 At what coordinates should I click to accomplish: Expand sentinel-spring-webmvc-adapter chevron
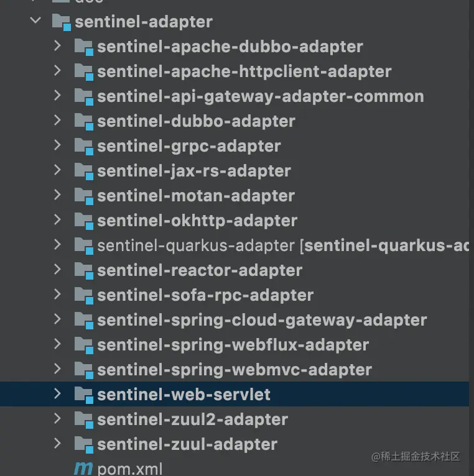click(57, 369)
